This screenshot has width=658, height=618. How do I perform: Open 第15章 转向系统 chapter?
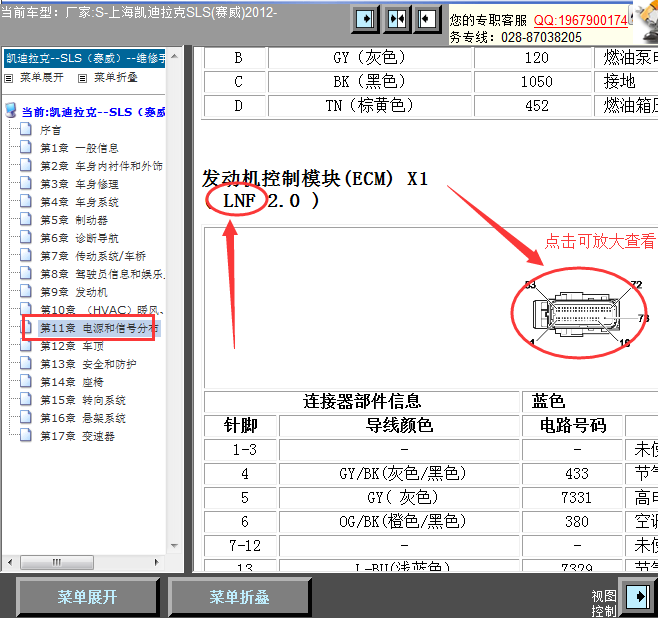[83, 400]
